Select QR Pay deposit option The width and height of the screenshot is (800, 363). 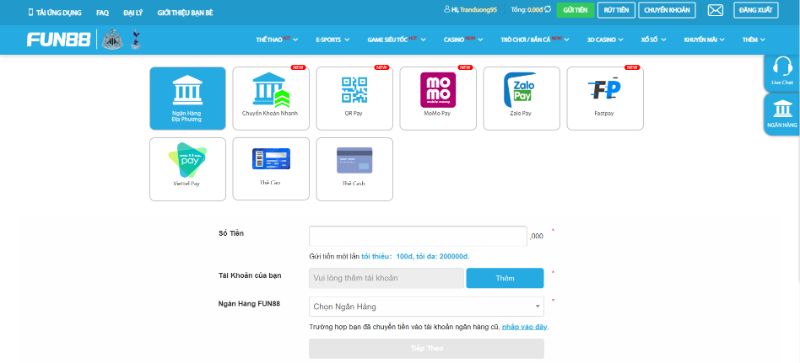tap(354, 99)
